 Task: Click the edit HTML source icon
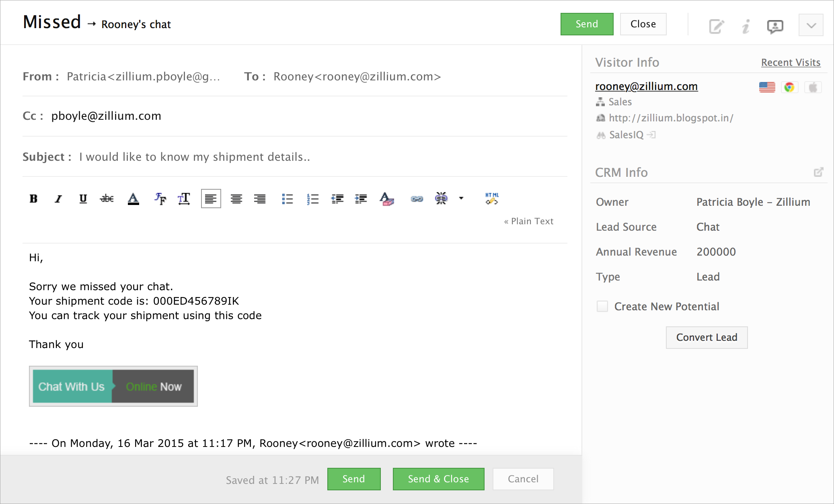click(x=491, y=199)
